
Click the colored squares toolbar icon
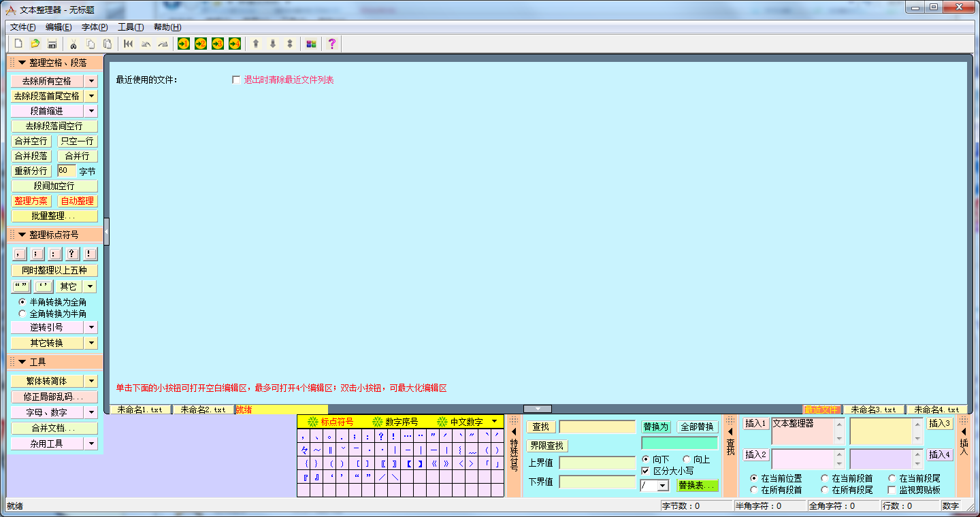(x=311, y=44)
